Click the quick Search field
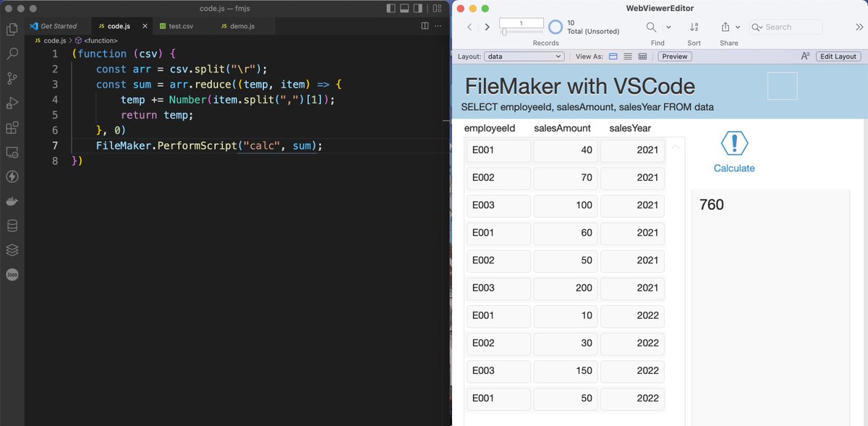Viewport: 868px width, 426px height. 786,27
